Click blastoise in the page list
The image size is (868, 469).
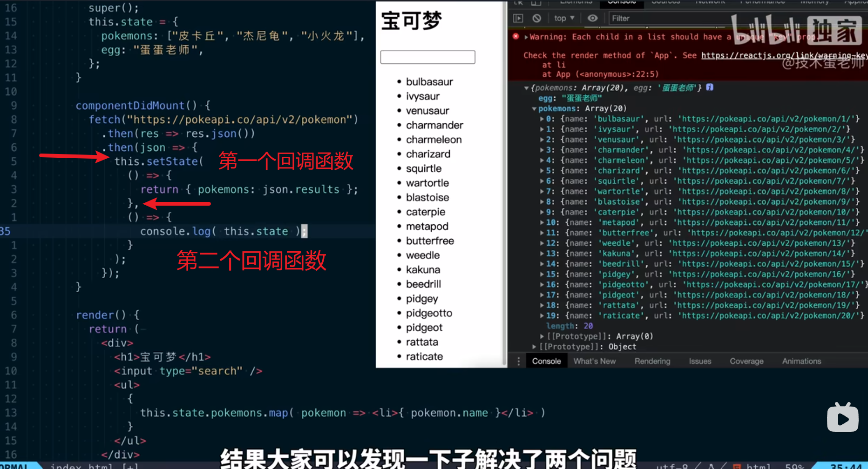(x=427, y=197)
